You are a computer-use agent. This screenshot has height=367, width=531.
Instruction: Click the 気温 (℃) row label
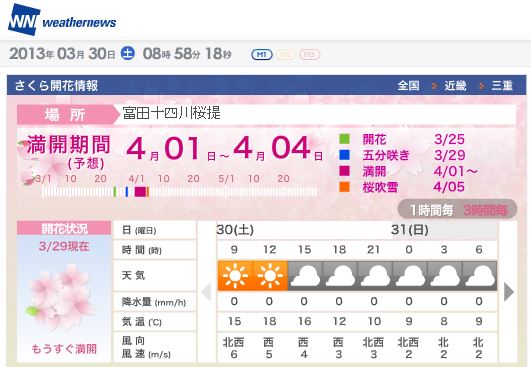(142, 322)
